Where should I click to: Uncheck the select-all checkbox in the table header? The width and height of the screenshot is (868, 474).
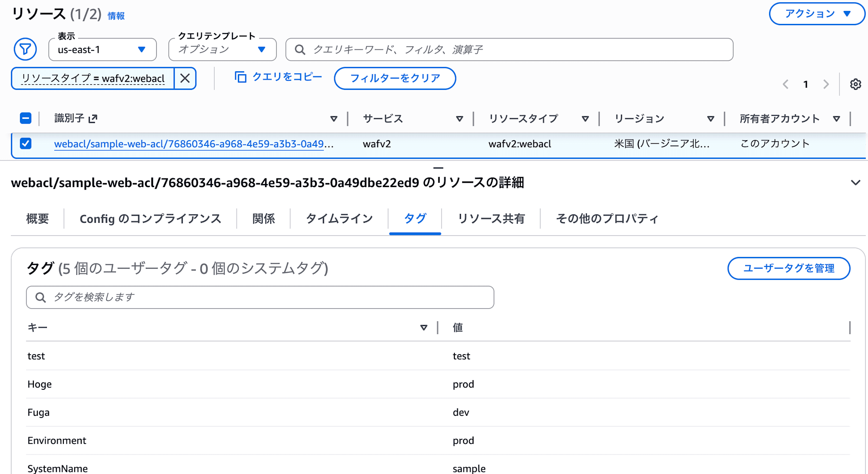tap(26, 118)
